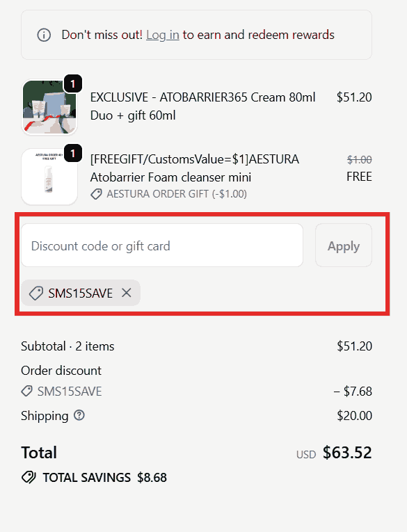Click quantity badge on Foam cleanser thumbnail
This screenshot has height=532, width=407.
pos(73,154)
